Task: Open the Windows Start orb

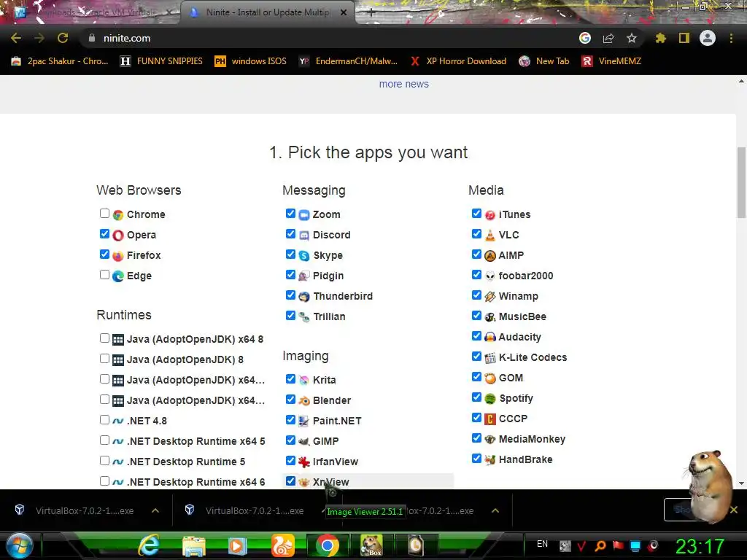Action: click(x=20, y=545)
